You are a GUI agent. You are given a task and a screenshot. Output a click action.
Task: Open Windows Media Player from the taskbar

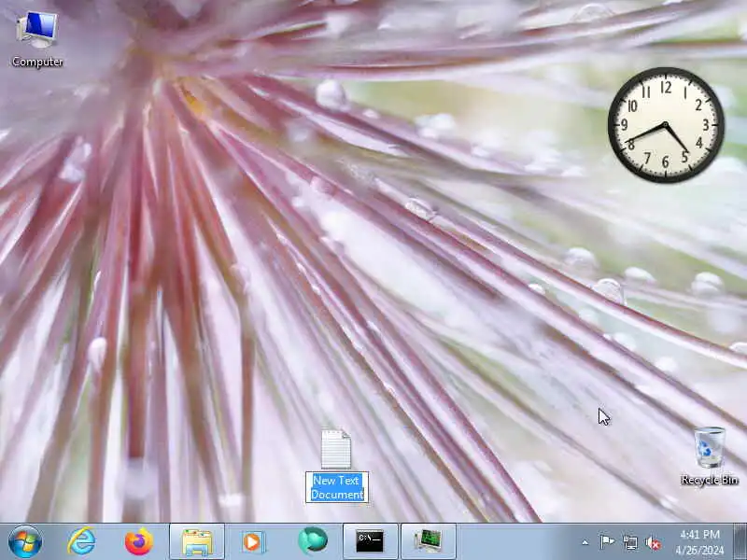pyautogui.click(x=252, y=541)
